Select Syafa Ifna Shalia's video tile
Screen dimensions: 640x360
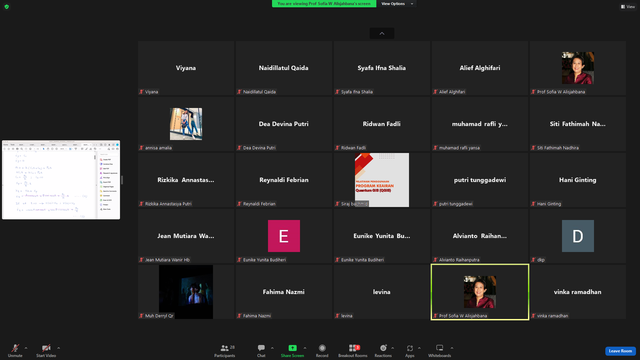pos(382,68)
